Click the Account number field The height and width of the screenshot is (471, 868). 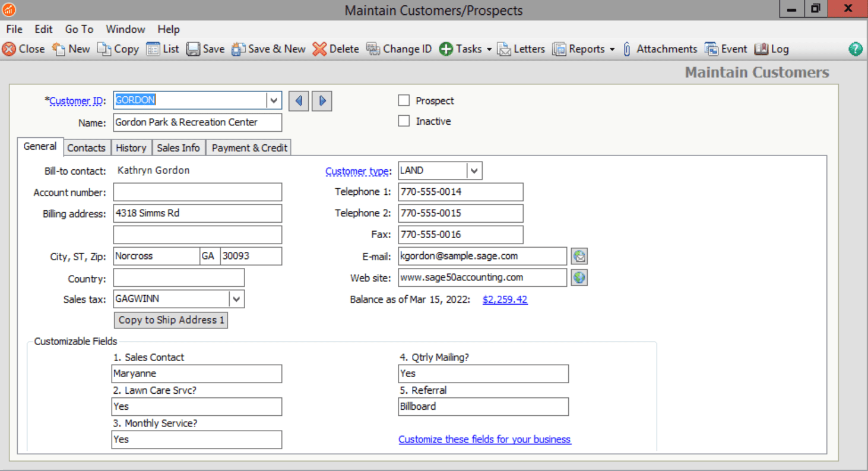click(198, 192)
